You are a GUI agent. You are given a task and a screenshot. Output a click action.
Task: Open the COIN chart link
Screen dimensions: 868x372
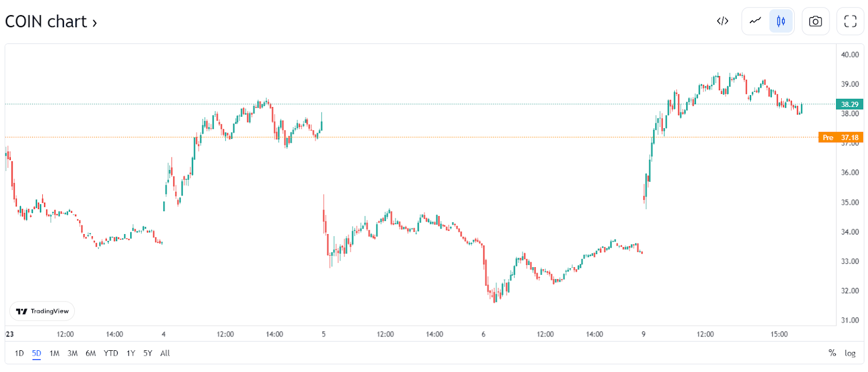point(51,22)
